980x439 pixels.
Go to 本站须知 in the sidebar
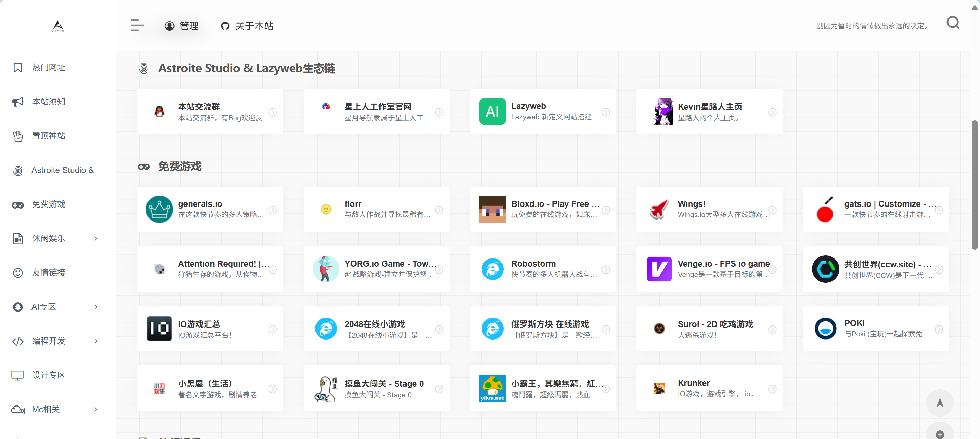coord(49,102)
